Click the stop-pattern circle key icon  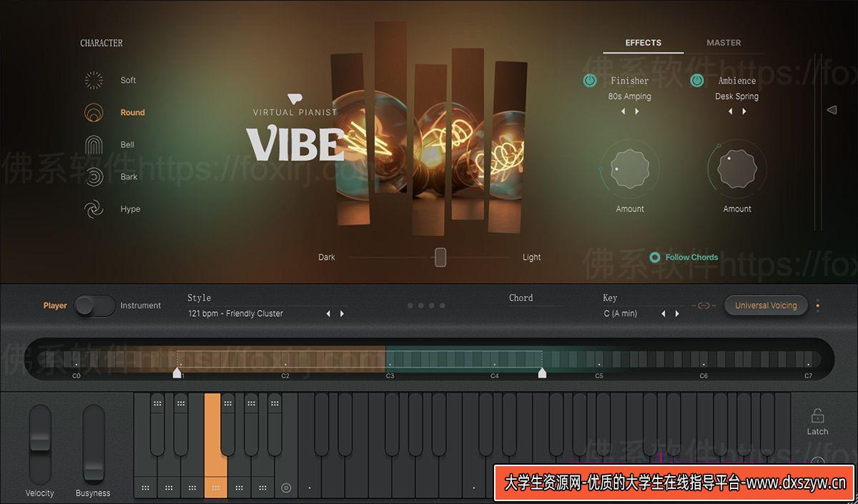(x=287, y=488)
